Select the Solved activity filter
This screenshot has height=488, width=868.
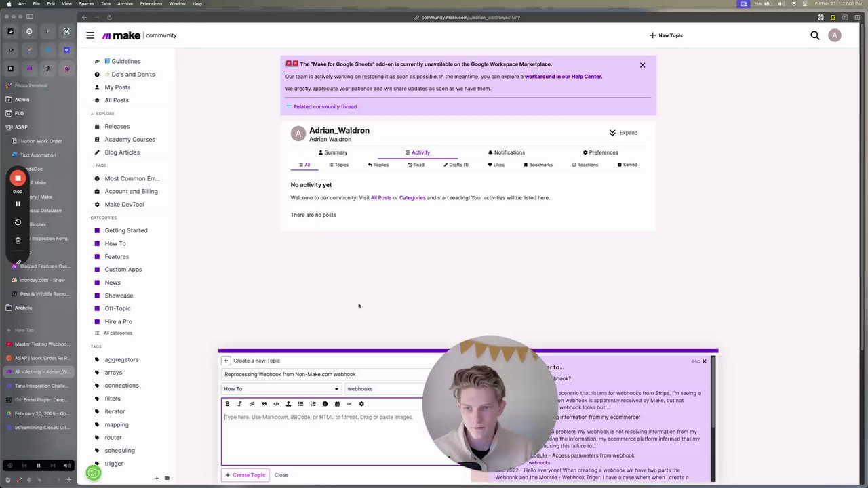pyautogui.click(x=627, y=165)
